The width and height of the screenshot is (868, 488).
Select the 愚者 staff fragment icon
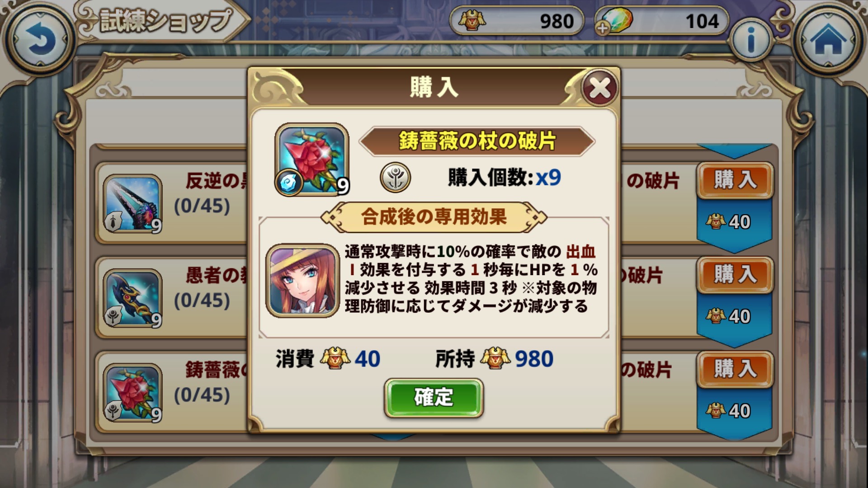132,298
